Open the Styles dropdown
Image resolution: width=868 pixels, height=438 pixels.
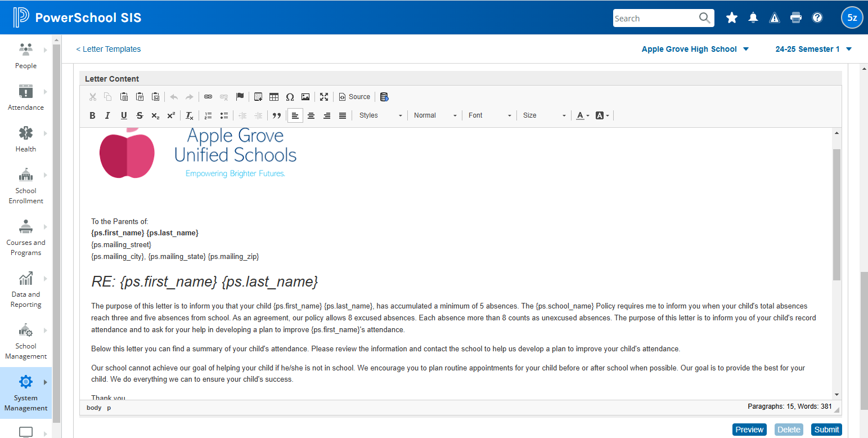pos(381,115)
